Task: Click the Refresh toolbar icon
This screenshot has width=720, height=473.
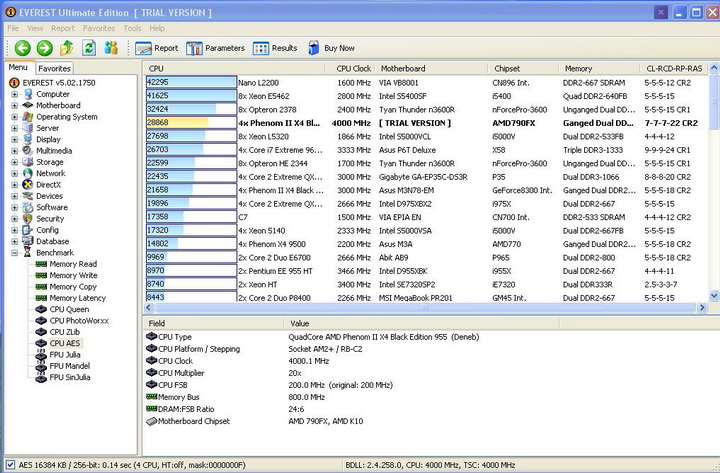Action: coord(89,48)
